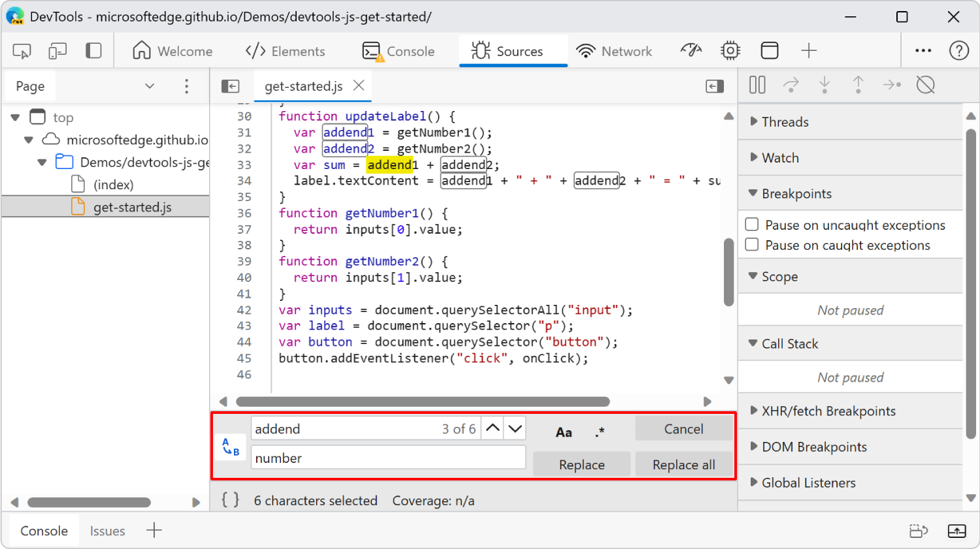Open DevTools settings gear
Screen dimensions: 980x549
tap(730, 50)
